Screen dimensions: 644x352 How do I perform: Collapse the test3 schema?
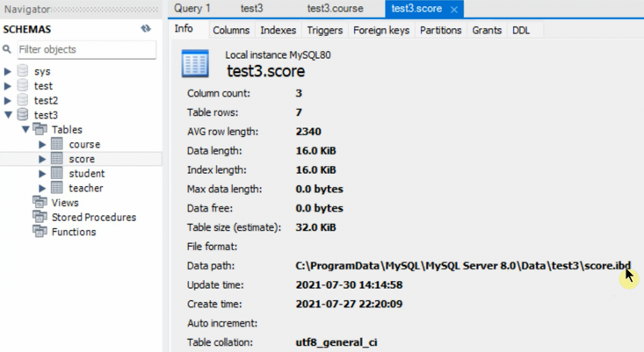tap(8, 115)
